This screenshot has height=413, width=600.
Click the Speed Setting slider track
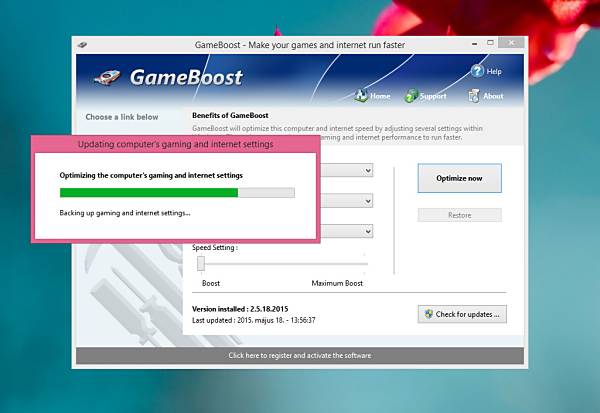[282, 264]
